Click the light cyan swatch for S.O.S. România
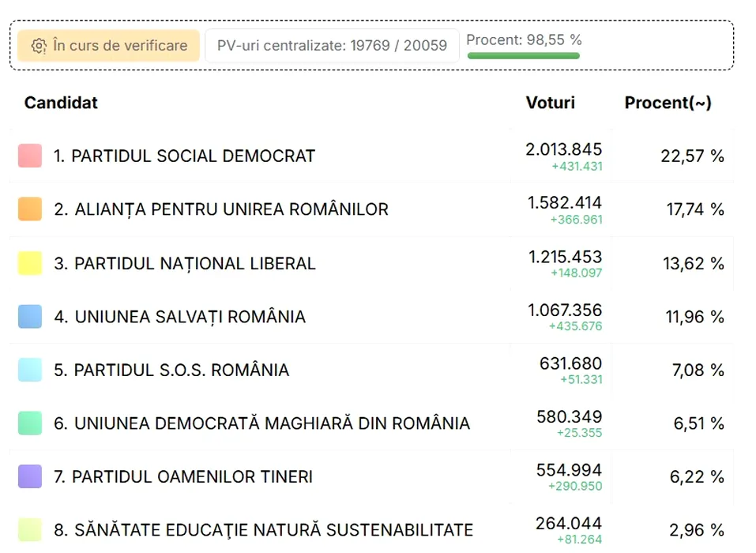756x553 pixels. click(x=30, y=370)
